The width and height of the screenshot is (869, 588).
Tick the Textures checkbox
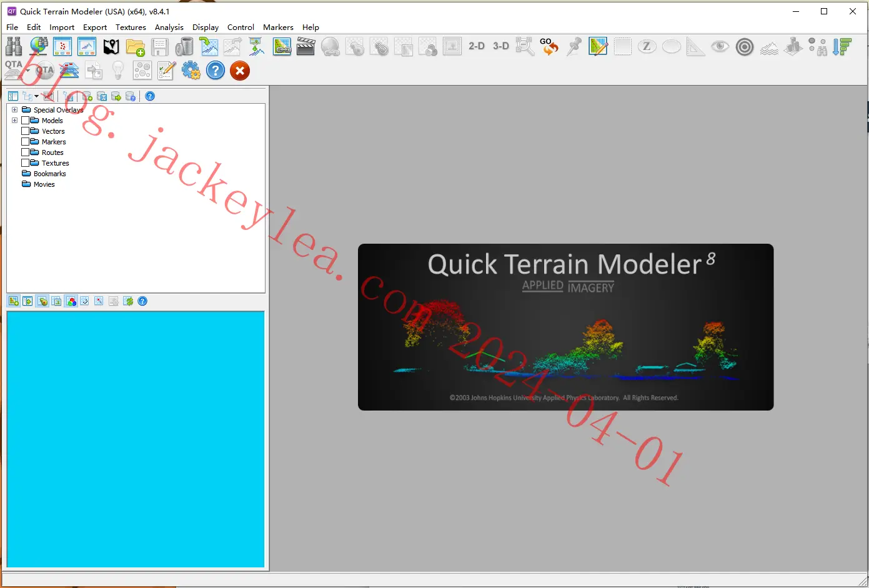point(26,163)
